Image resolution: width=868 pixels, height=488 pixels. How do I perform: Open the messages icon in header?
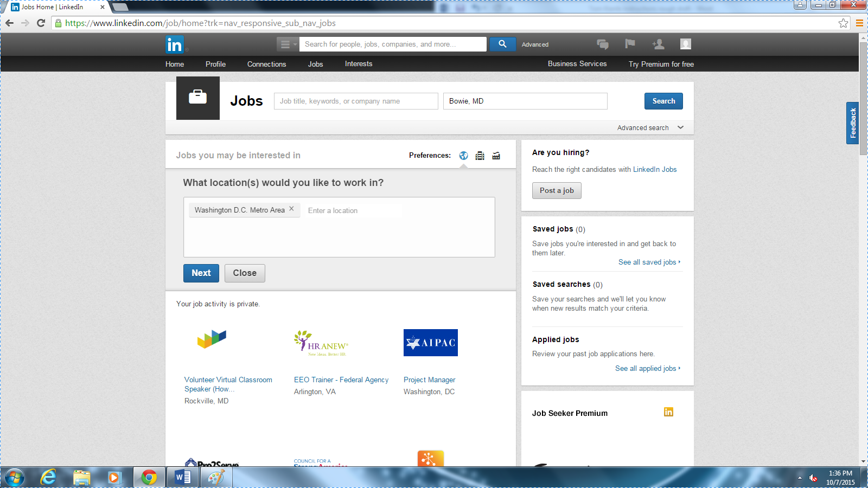pyautogui.click(x=602, y=44)
